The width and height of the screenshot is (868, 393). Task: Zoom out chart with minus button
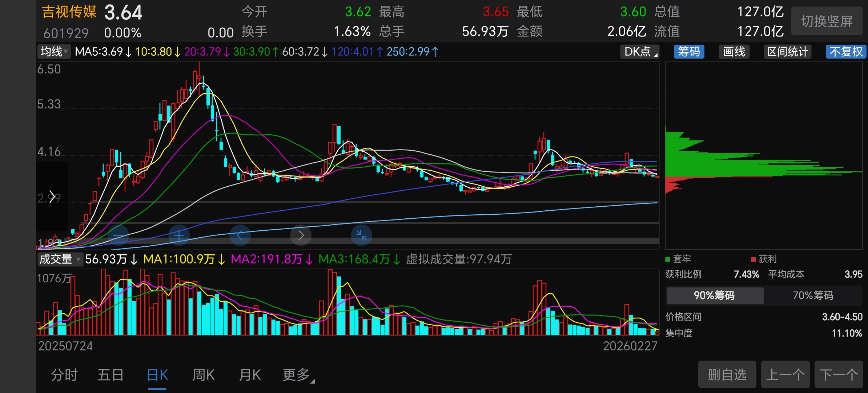point(118,235)
